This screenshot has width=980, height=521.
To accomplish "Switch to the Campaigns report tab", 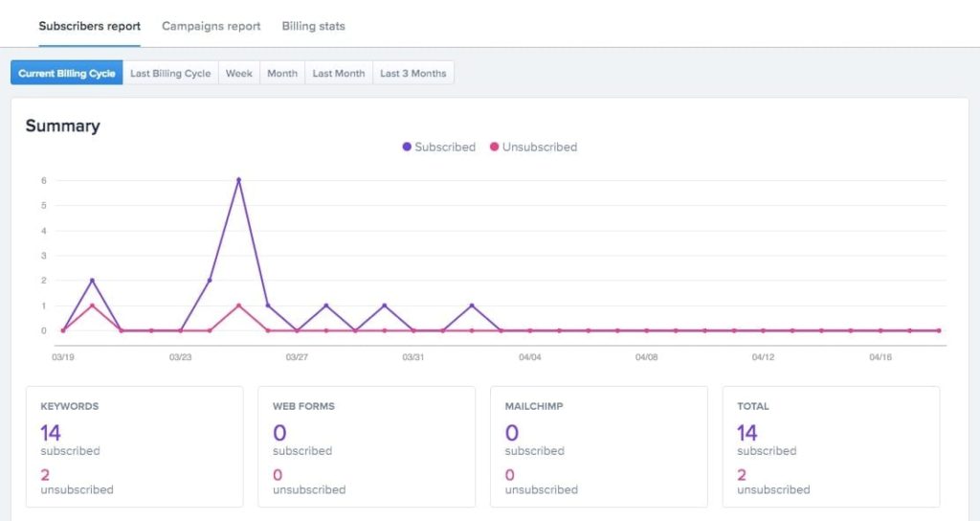I will point(211,26).
